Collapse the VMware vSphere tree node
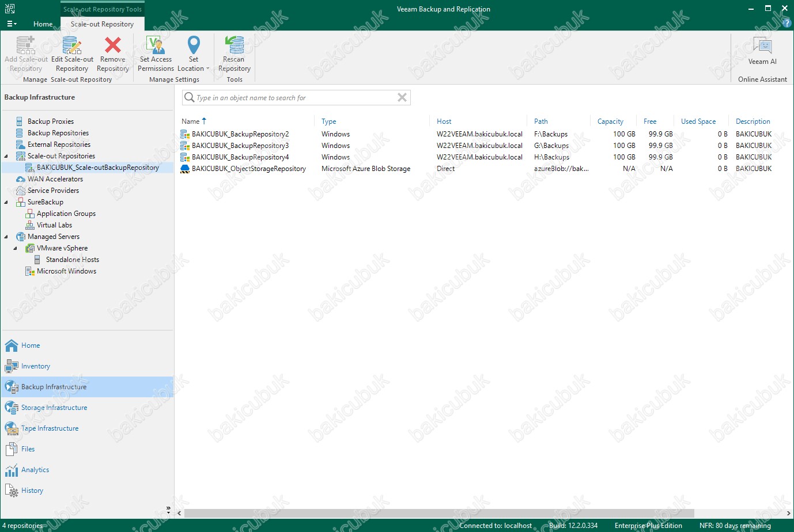The width and height of the screenshot is (794, 532). tap(16, 248)
